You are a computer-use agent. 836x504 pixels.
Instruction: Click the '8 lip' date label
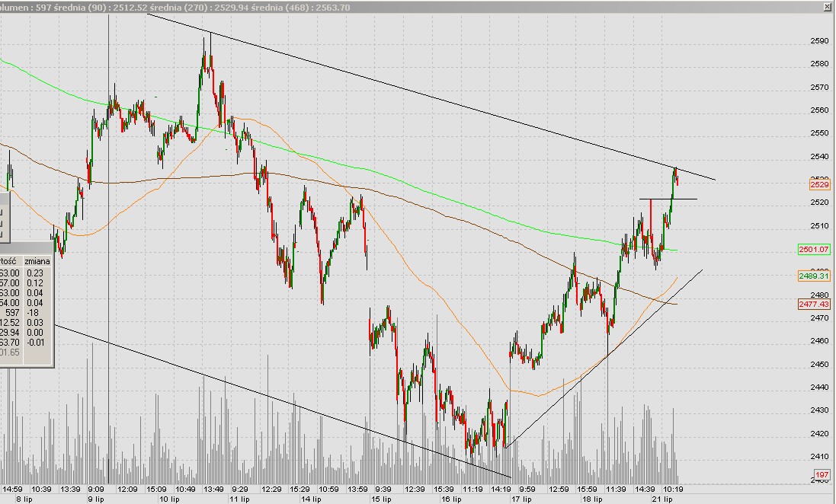[x=24, y=499]
